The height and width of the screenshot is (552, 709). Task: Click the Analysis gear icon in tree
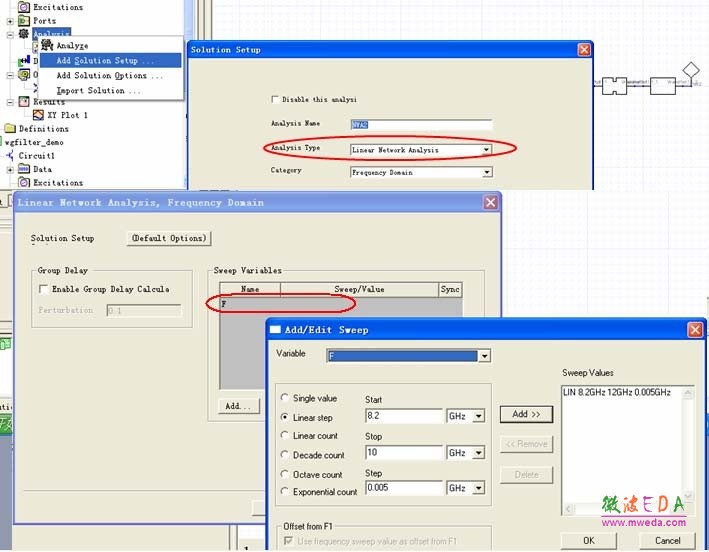pyautogui.click(x=24, y=33)
